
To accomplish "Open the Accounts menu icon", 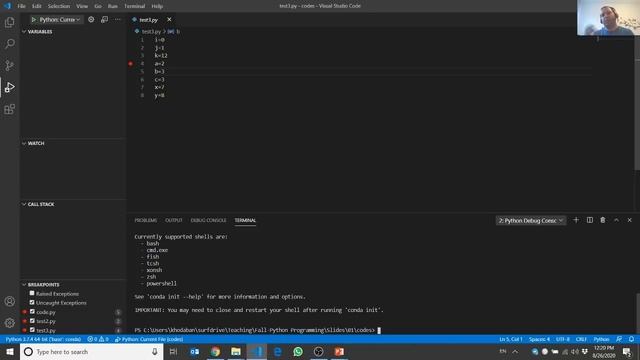I will 9,301.
